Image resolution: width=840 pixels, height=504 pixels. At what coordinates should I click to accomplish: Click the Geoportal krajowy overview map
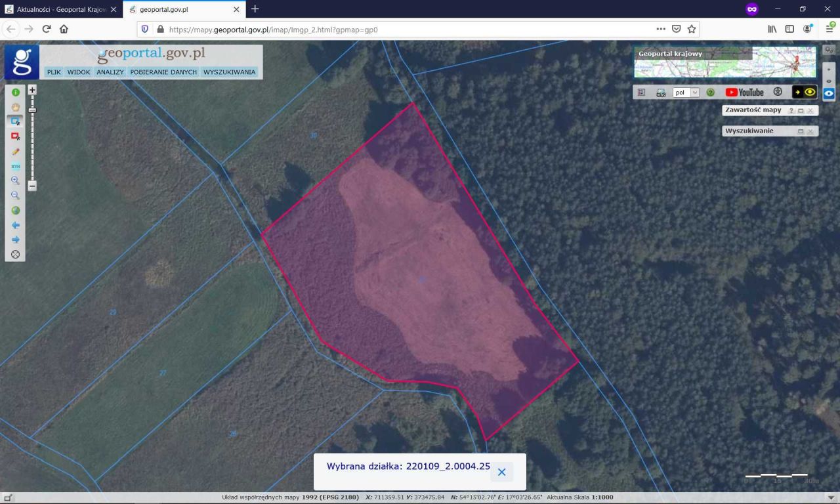(725, 62)
